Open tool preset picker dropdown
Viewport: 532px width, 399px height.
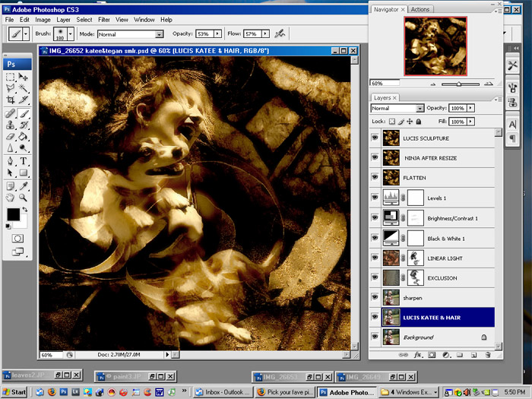(25, 33)
